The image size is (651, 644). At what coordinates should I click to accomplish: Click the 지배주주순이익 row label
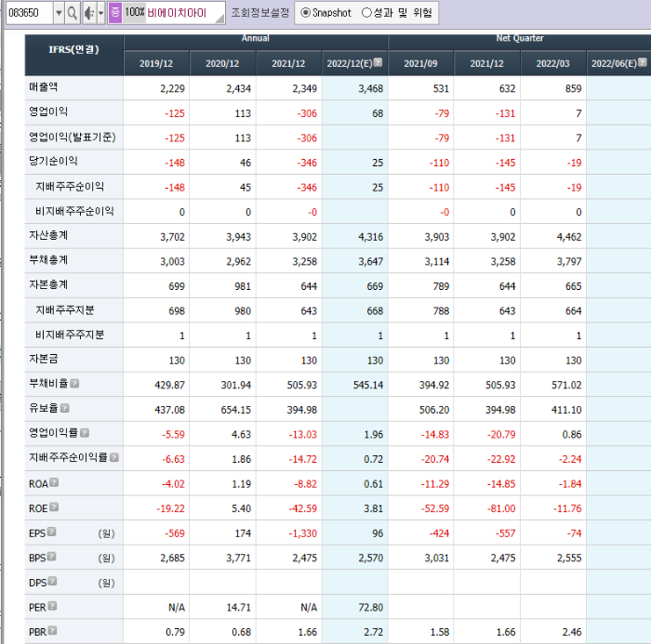(70, 186)
